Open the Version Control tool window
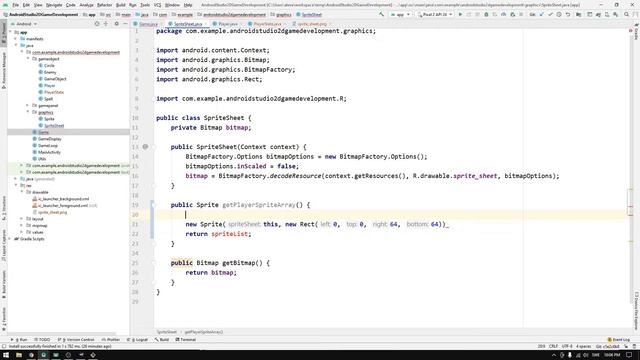640x360 pixels. (76, 340)
